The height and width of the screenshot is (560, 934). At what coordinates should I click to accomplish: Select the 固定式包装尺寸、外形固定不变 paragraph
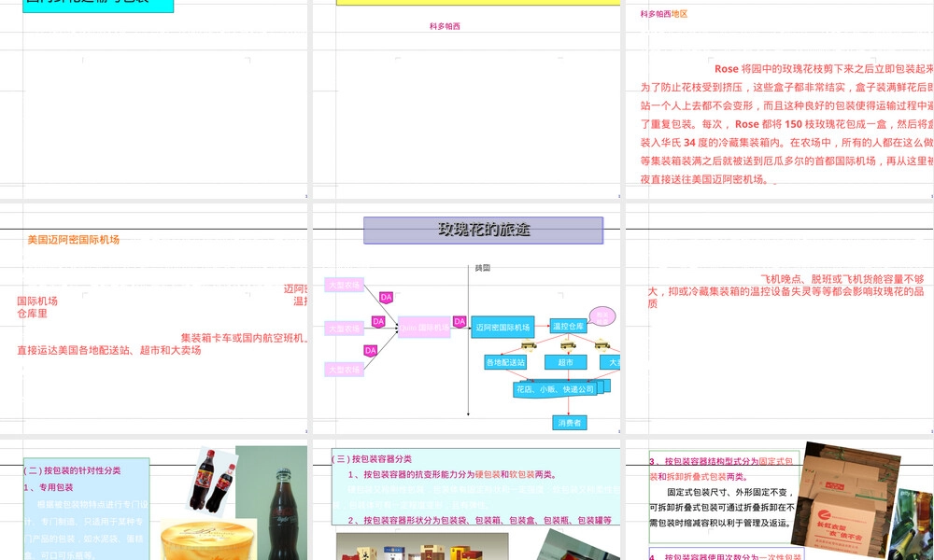click(x=721, y=508)
